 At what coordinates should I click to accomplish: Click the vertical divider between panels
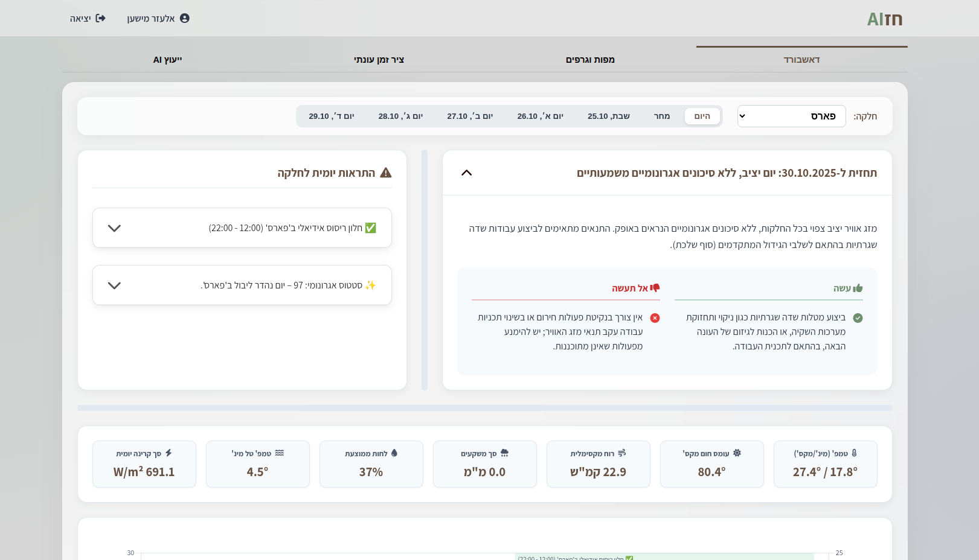pos(425,270)
